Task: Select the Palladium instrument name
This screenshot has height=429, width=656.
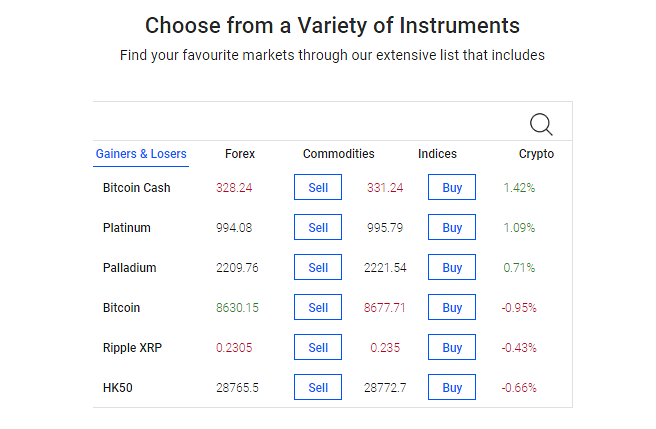Action: pyautogui.click(x=130, y=267)
